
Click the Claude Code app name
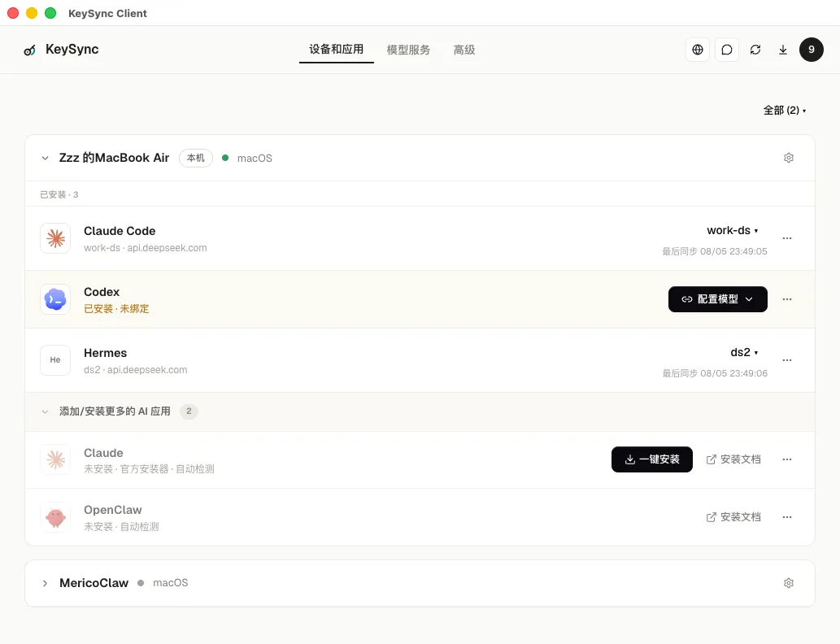pyautogui.click(x=120, y=231)
